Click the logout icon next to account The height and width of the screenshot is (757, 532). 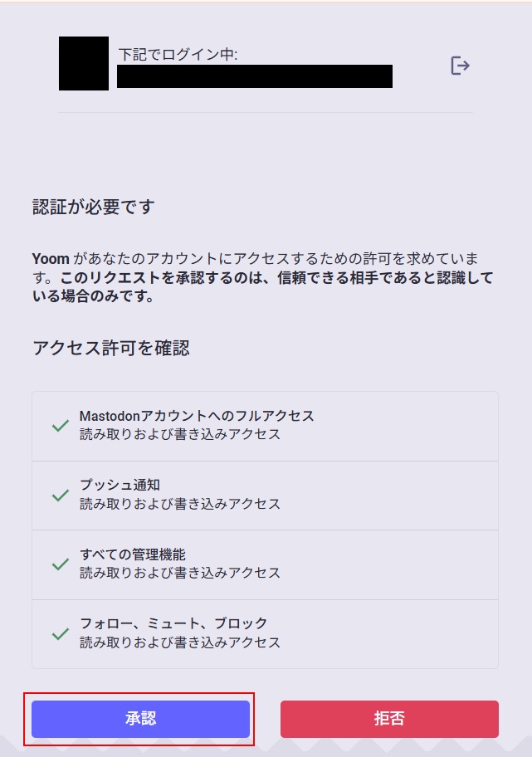[x=460, y=65]
